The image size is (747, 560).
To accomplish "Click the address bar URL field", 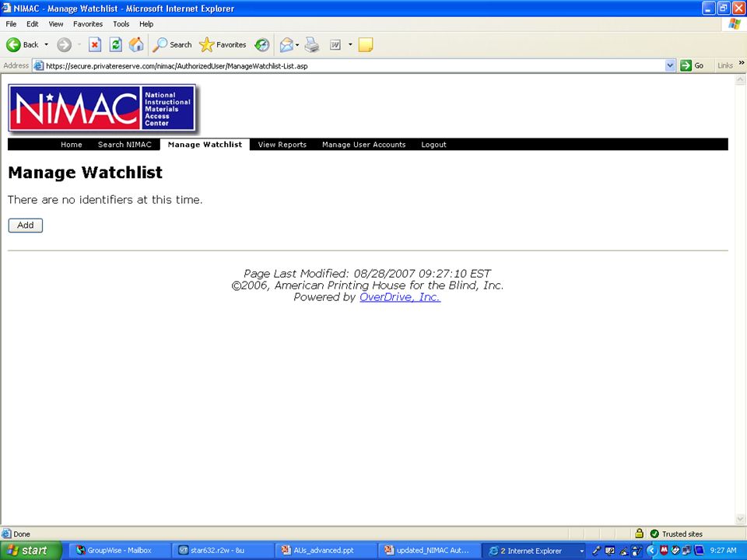I will [355, 65].
